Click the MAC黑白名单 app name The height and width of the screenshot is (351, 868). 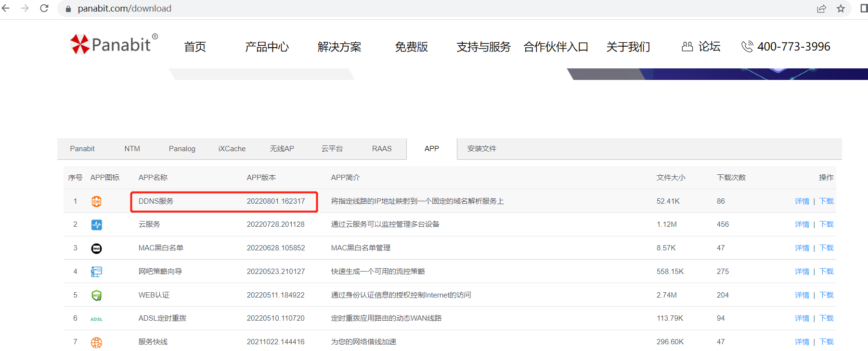click(x=161, y=248)
